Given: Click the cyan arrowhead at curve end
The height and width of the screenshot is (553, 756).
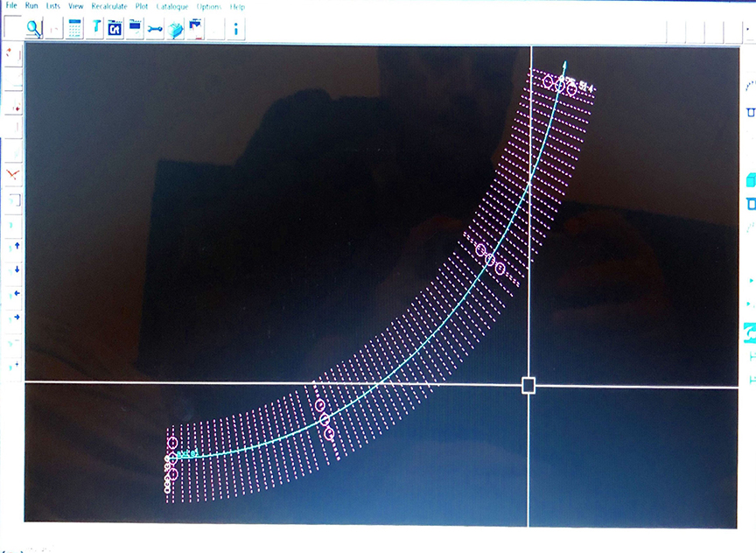Looking at the screenshot, I should point(565,65).
